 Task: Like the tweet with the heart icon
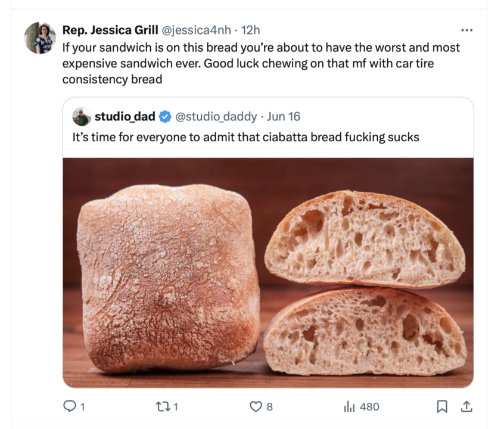(x=256, y=406)
